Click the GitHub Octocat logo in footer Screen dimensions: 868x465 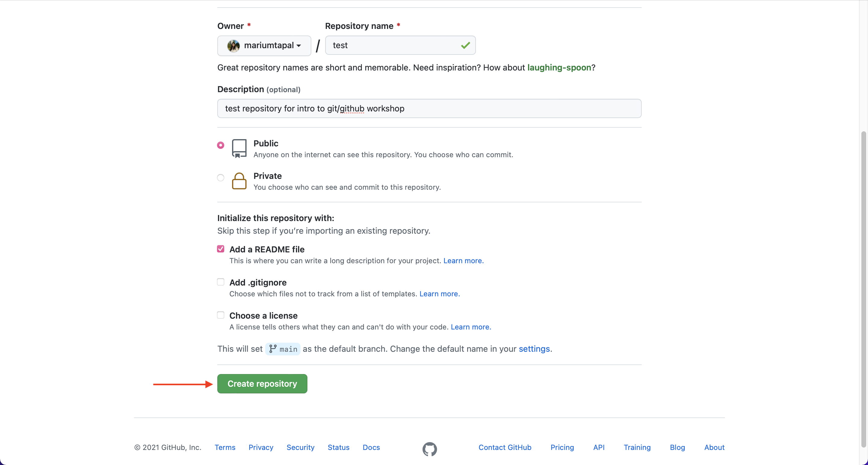[429, 449]
